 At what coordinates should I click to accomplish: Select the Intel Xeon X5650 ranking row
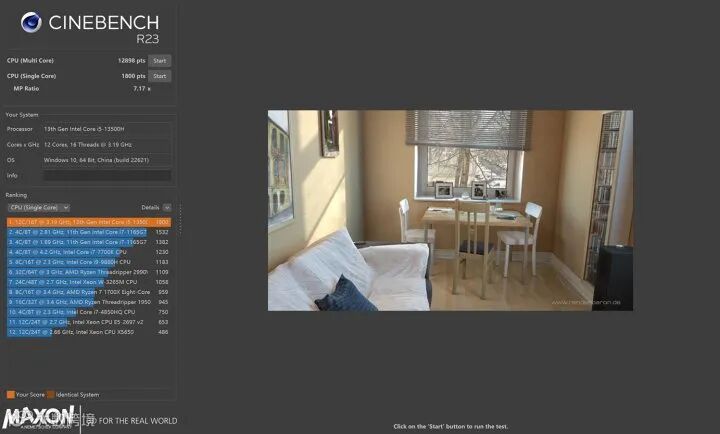(89, 332)
